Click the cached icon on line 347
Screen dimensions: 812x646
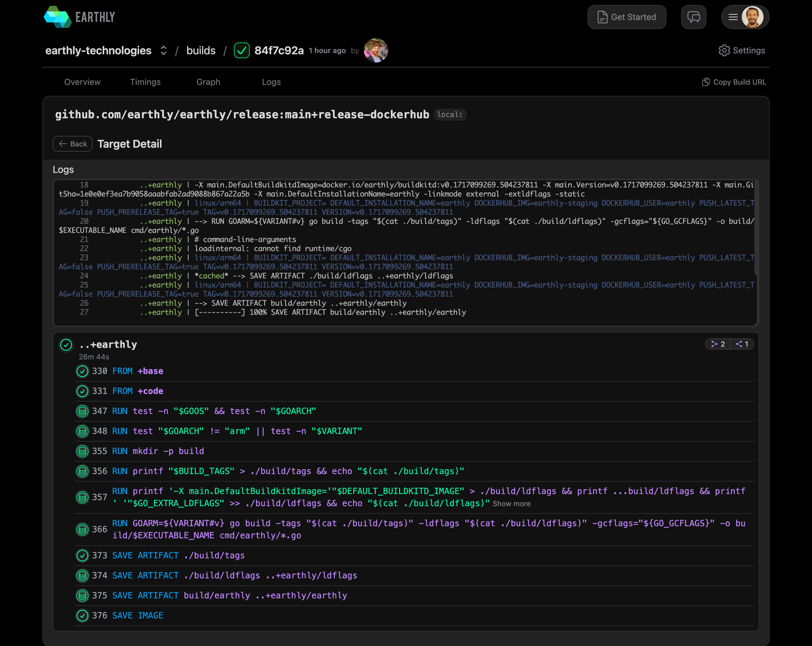tap(82, 411)
